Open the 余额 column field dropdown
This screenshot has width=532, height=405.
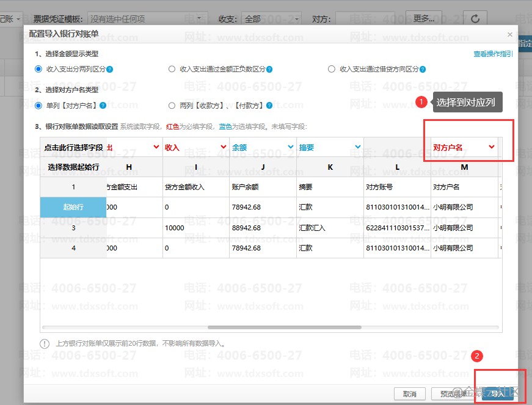tap(290, 147)
